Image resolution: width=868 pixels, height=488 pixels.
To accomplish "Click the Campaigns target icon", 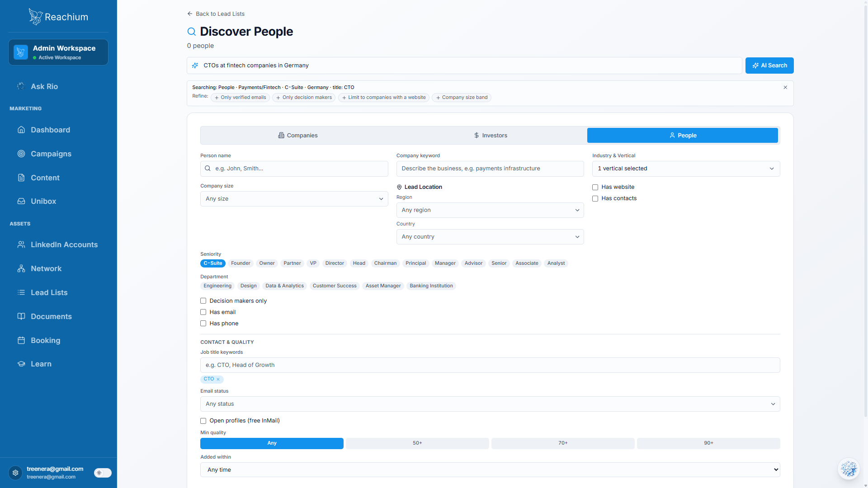I will 21,154.
